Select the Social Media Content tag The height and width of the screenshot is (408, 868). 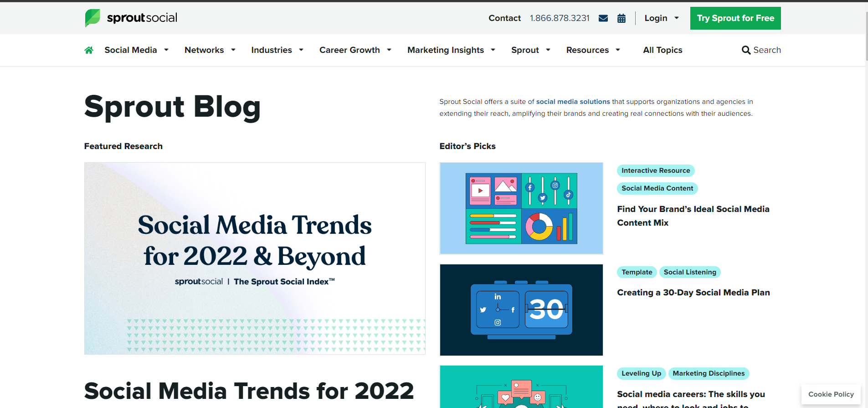[657, 188]
